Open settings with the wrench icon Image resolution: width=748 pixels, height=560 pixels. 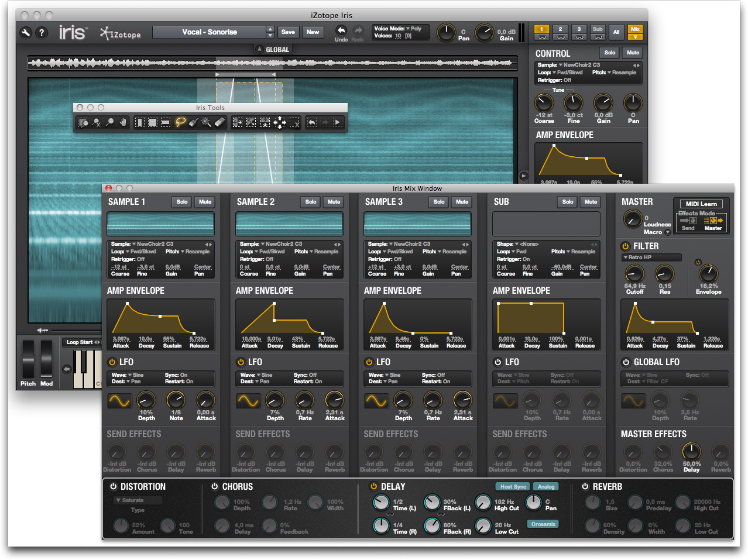pyautogui.click(x=26, y=33)
